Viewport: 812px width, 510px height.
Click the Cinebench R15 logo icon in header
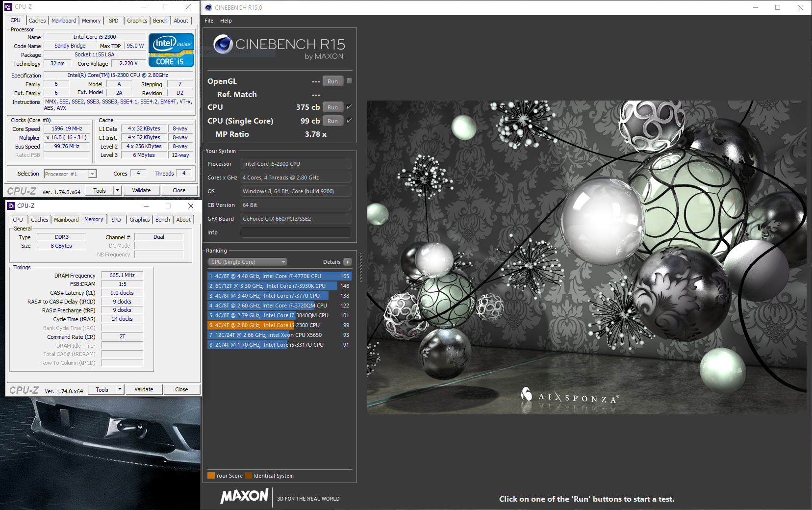[223, 44]
